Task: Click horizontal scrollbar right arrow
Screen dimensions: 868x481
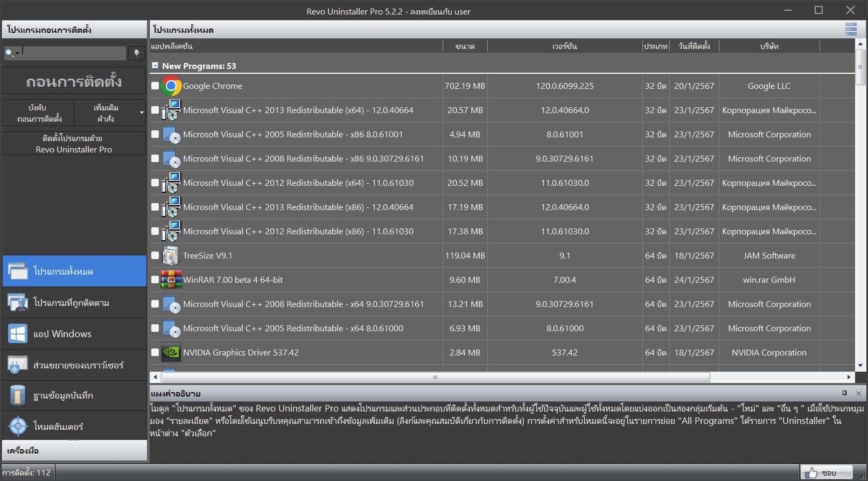Action: point(849,377)
